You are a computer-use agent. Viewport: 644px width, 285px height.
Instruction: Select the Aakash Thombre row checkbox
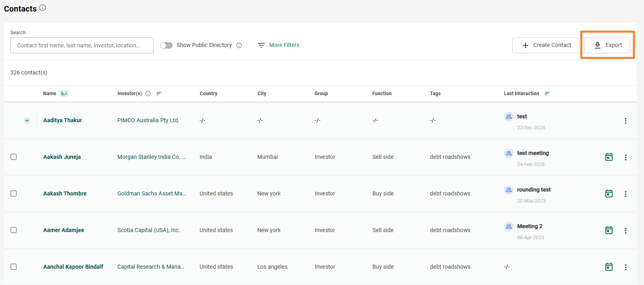click(x=14, y=193)
